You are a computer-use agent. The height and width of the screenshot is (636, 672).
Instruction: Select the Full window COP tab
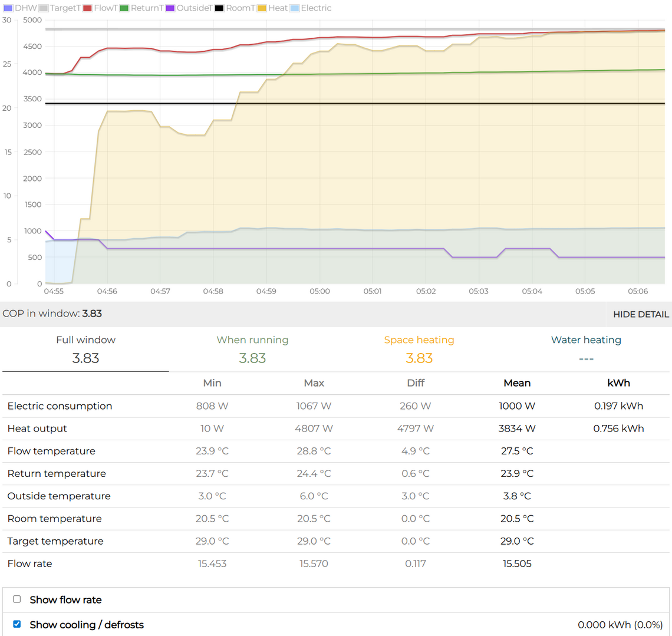click(85, 350)
